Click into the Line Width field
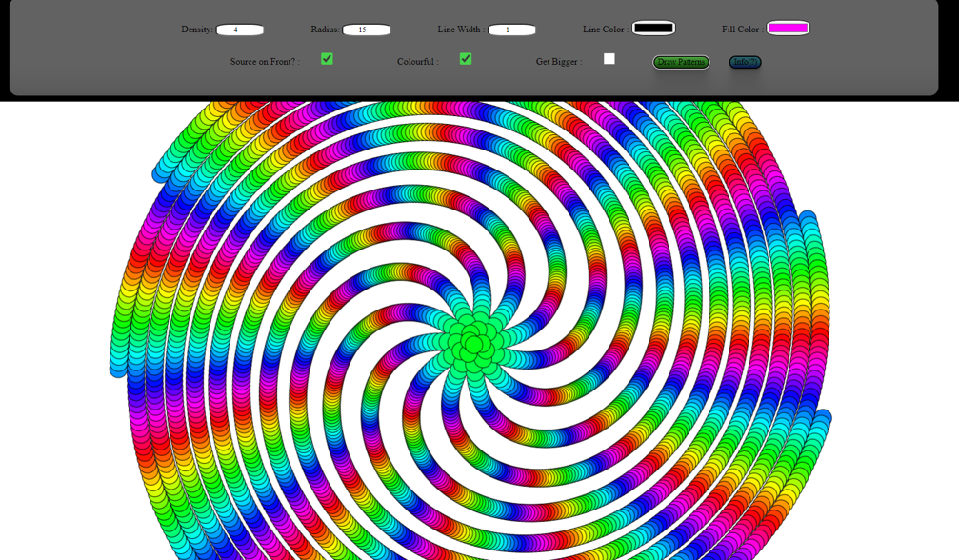 tap(511, 30)
